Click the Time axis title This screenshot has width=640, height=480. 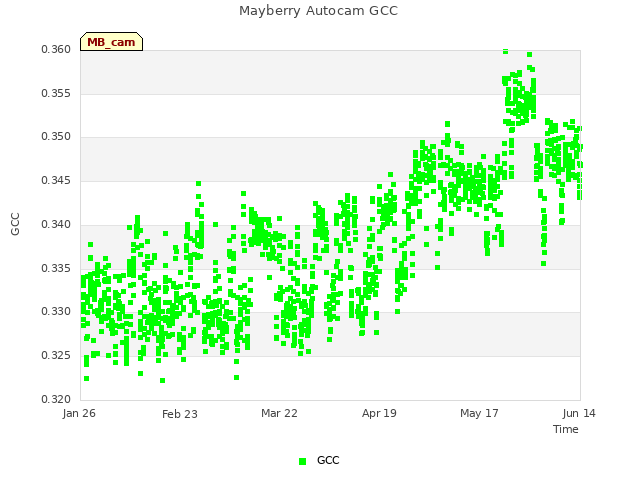[566, 429]
